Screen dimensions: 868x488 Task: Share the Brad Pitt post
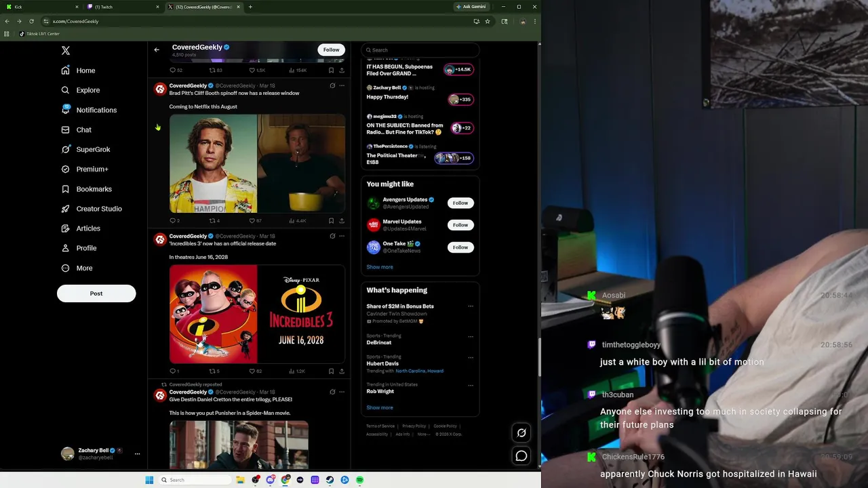coord(342,220)
